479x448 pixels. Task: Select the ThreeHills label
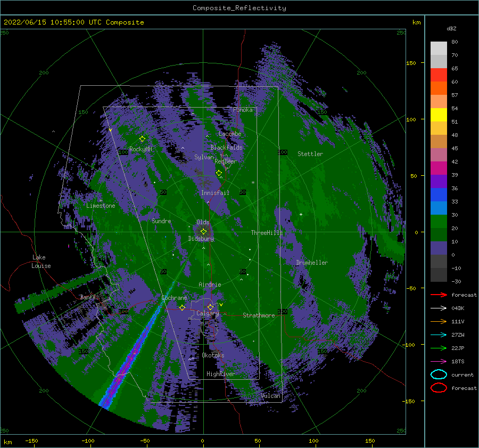click(267, 233)
